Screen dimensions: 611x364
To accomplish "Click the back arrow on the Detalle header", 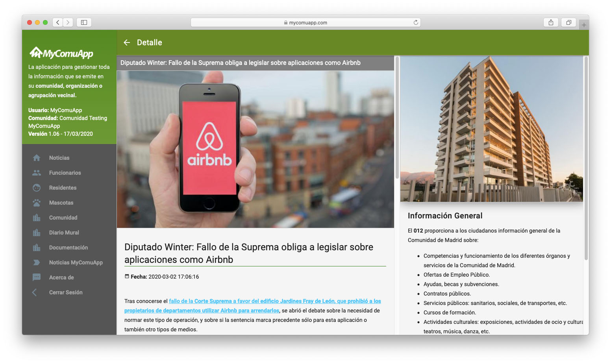I will (126, 42).
